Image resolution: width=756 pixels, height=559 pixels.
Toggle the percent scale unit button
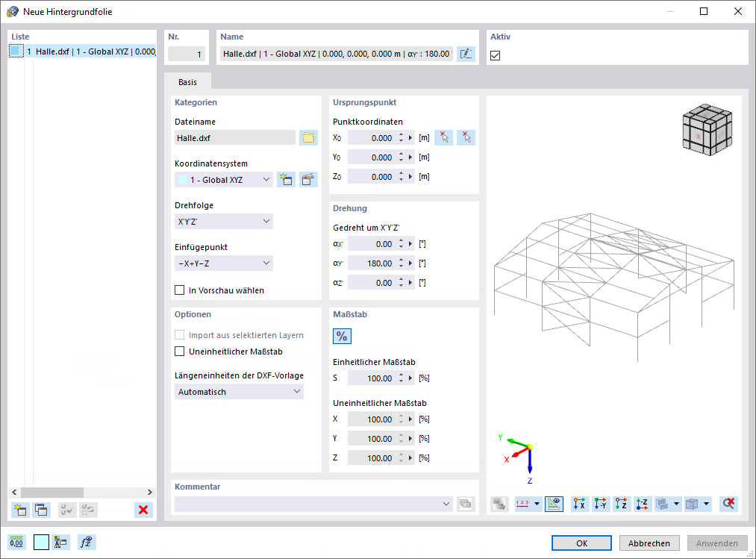pos(342,336)
